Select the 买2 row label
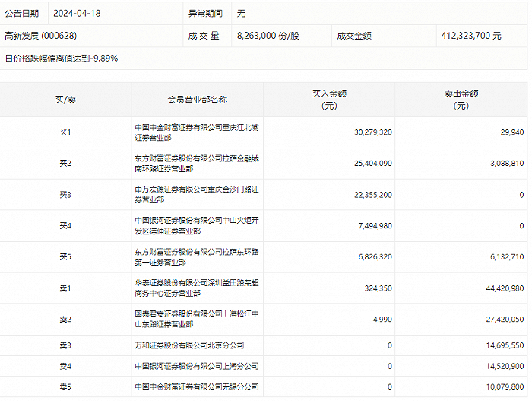532x401 pixels. click(65, 163)
